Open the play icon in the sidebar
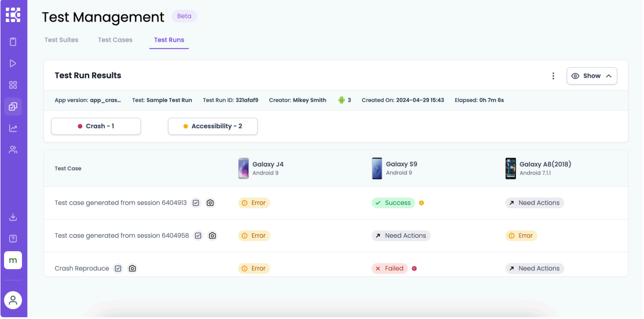 [x=13, y=63]
